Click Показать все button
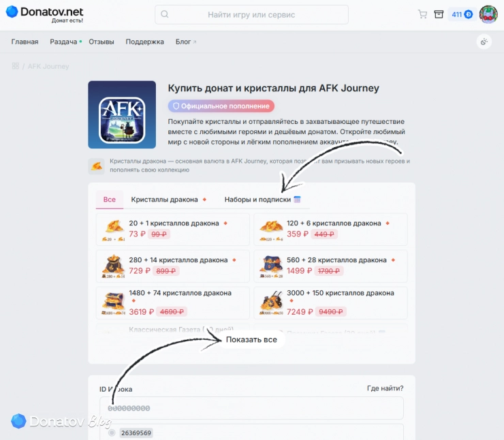 [x=251, y=340]
